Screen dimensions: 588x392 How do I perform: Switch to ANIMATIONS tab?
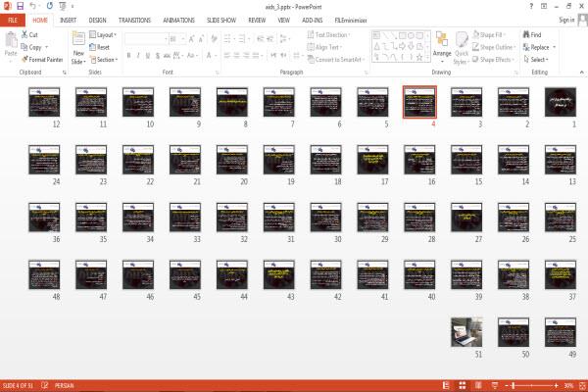pos(178,21)
